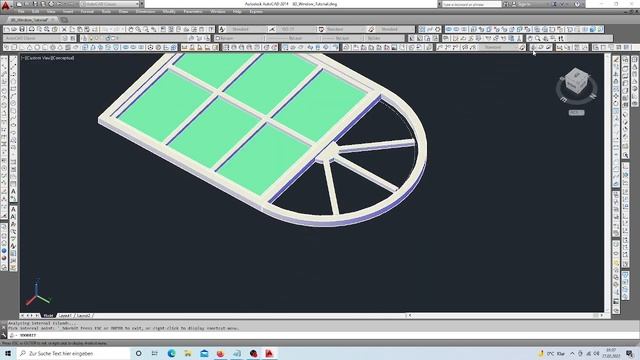Click the Workspace Settings gear icon
The image size is (640, 360).
coord(65,38)
